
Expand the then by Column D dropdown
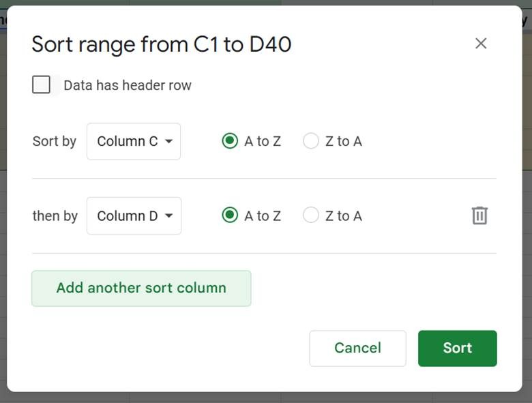point(134,216)
